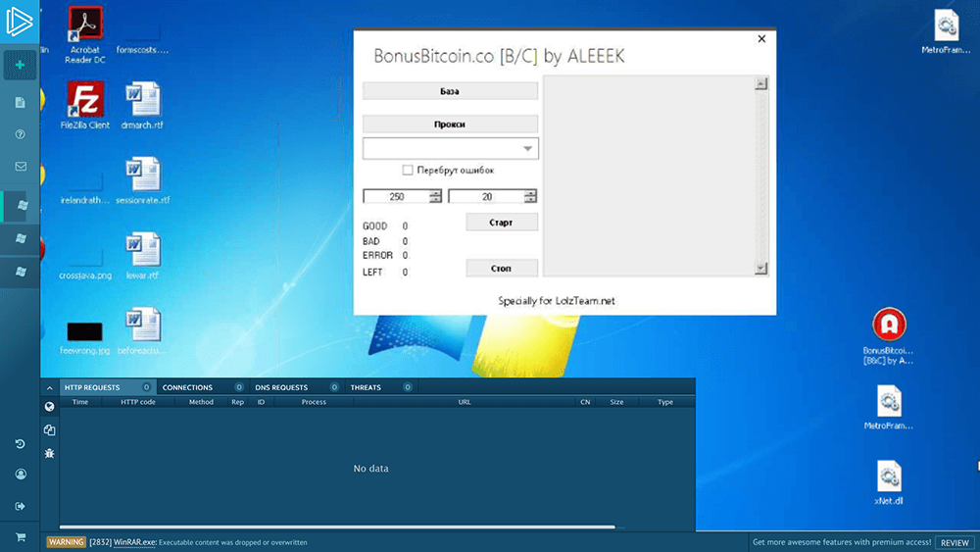Viewport: 980px width, 552px height.
Task: Decrease the 20 spinner value
Action: tap(530, 199)
